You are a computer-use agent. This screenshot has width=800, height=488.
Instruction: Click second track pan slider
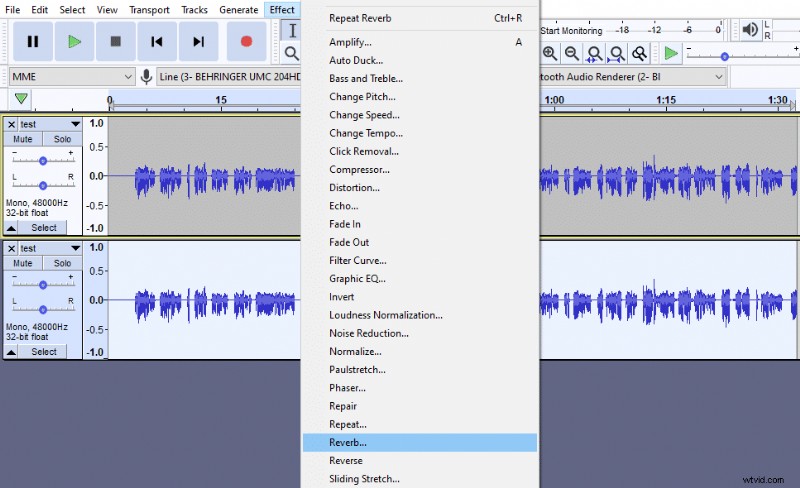click(43, 309)
